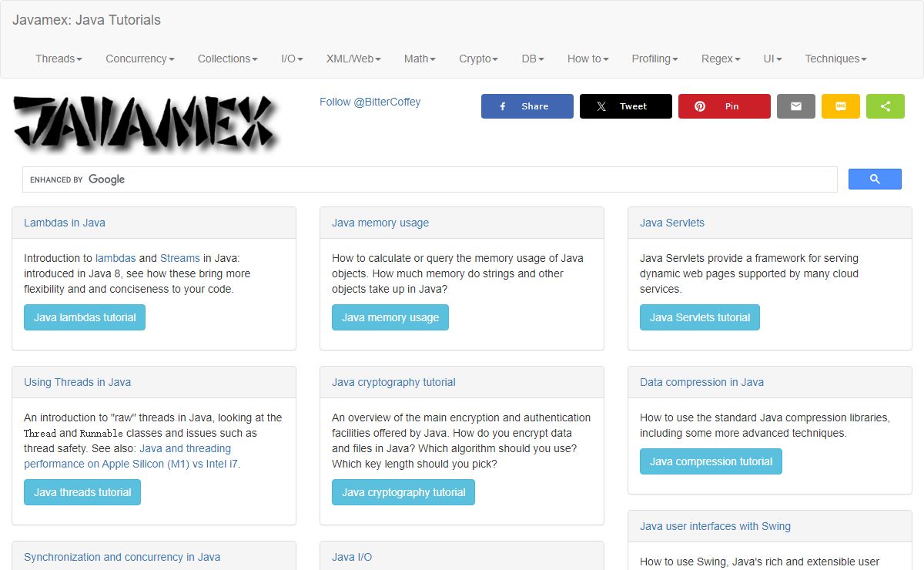Open the Java memory usage heading link

click(x=380, y=223)
